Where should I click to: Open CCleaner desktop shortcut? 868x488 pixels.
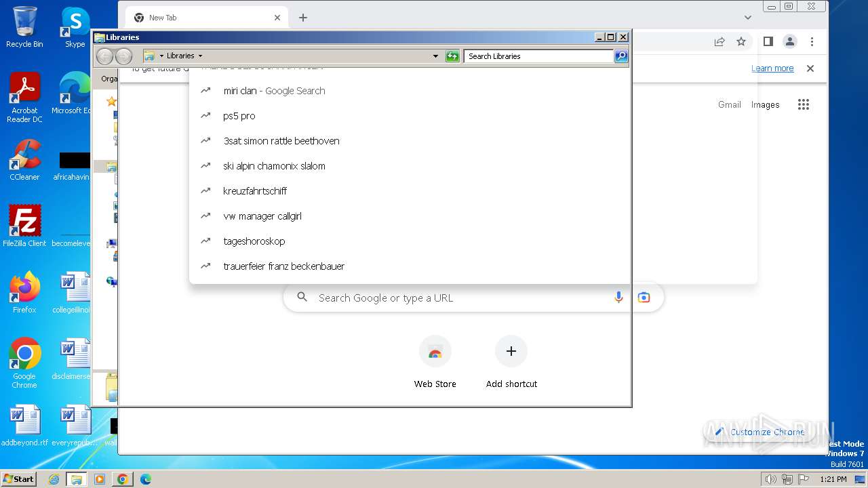(x=24, y=161)
